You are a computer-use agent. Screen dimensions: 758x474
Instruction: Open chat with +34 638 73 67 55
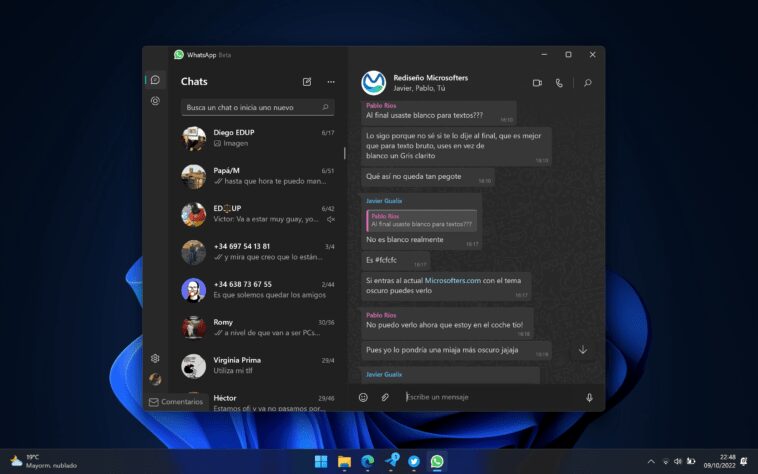point(257,289)
